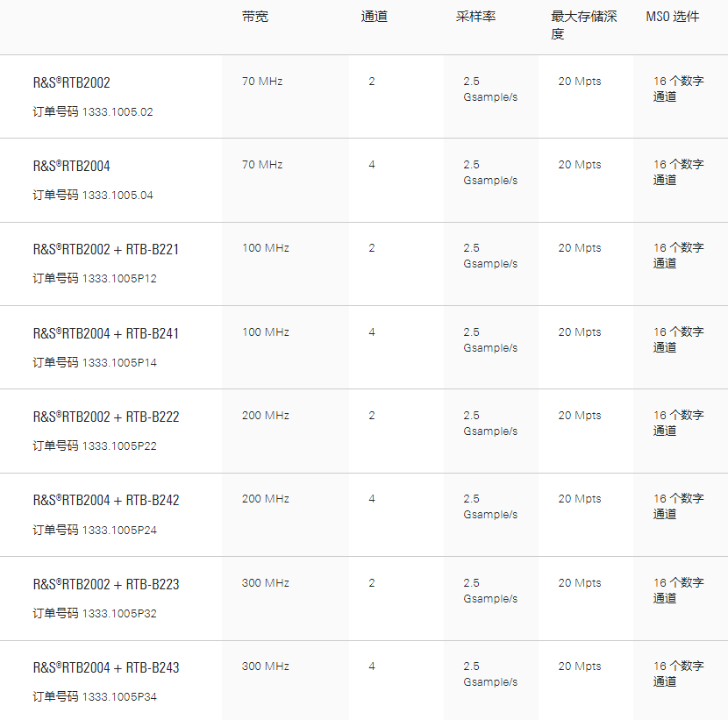Viewport: 728px width, 720px height.
Task: Open the RTB2004 + RTB-B241 product
Action: click(x=106, y=333)
